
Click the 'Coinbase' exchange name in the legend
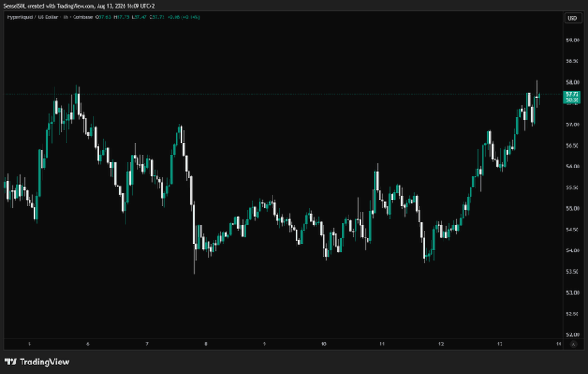(82, 17)
